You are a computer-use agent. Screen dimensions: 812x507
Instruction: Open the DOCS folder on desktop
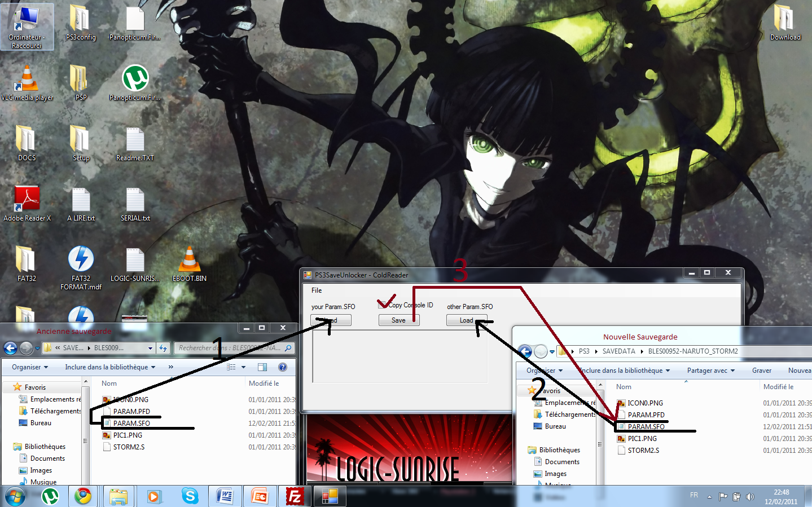coord(27,143)
